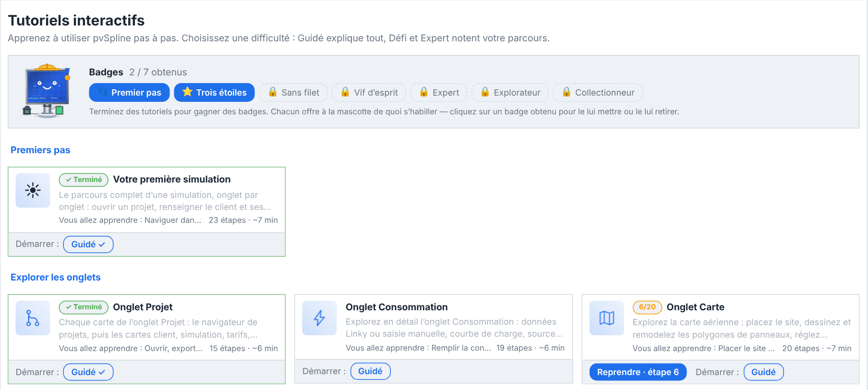This screenshot has height=390, width=868.
Task: Click the Votre première simulation title
Action: (x=172, y=179)
